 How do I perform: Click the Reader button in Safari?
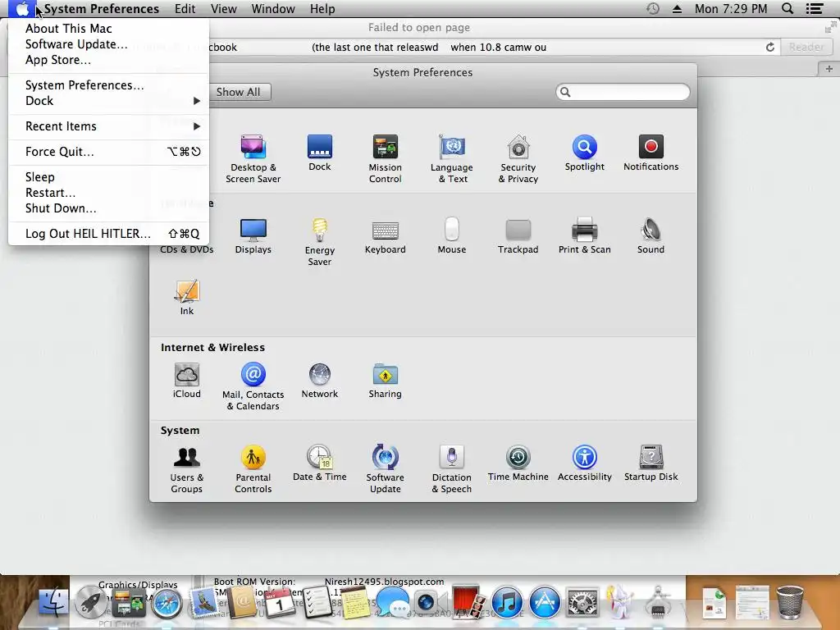(806, 47)
